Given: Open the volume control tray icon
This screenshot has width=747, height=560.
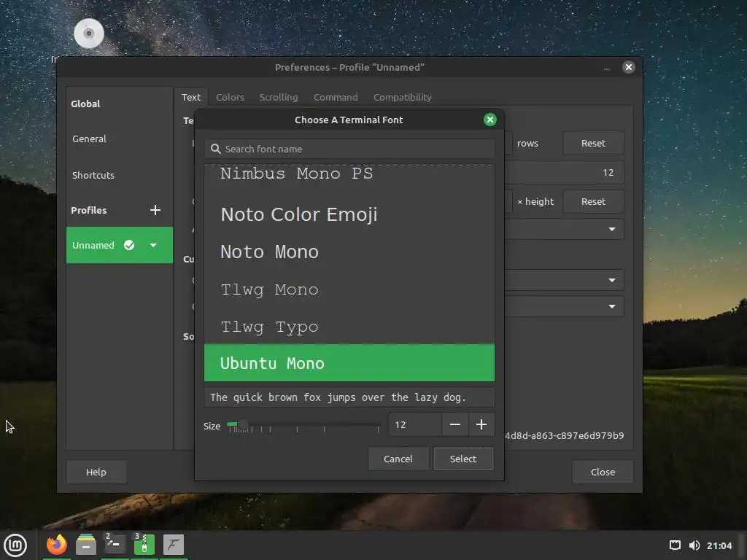Looking at the screenshot, I should coord(694,545).
